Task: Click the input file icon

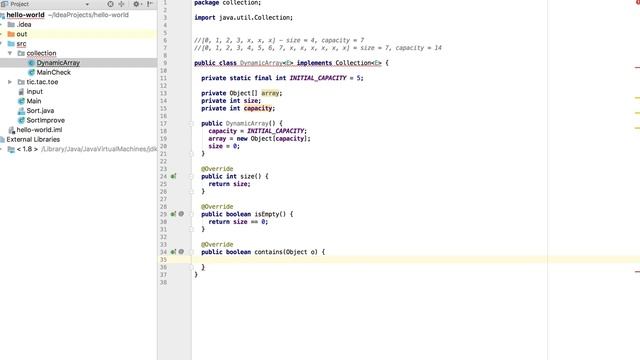Action: (x=21, y=91)
